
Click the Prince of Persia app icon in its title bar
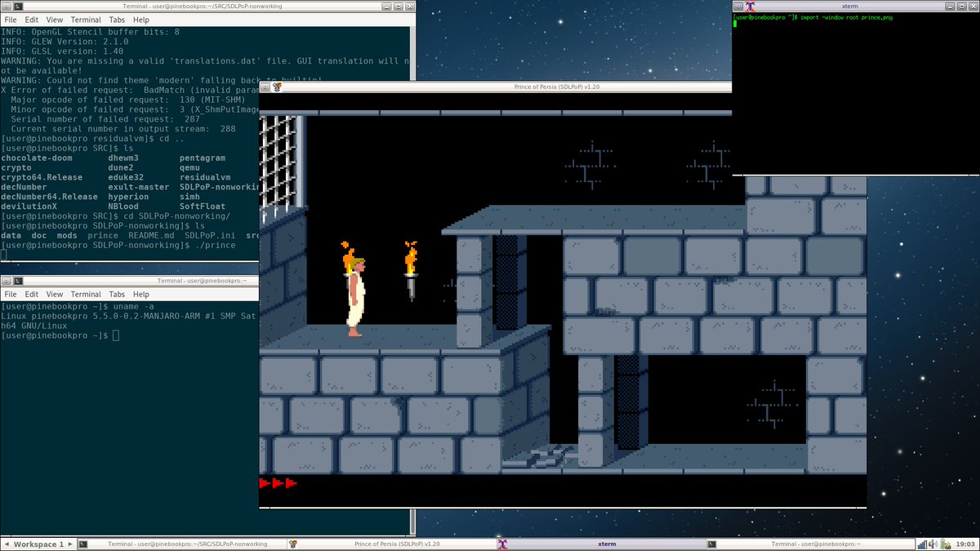[x=277, y=87]
